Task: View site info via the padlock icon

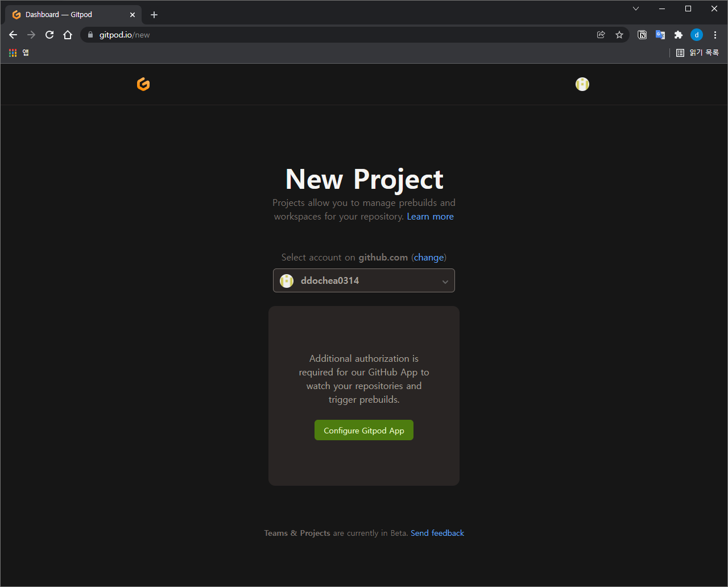Action: pos(90,35)
